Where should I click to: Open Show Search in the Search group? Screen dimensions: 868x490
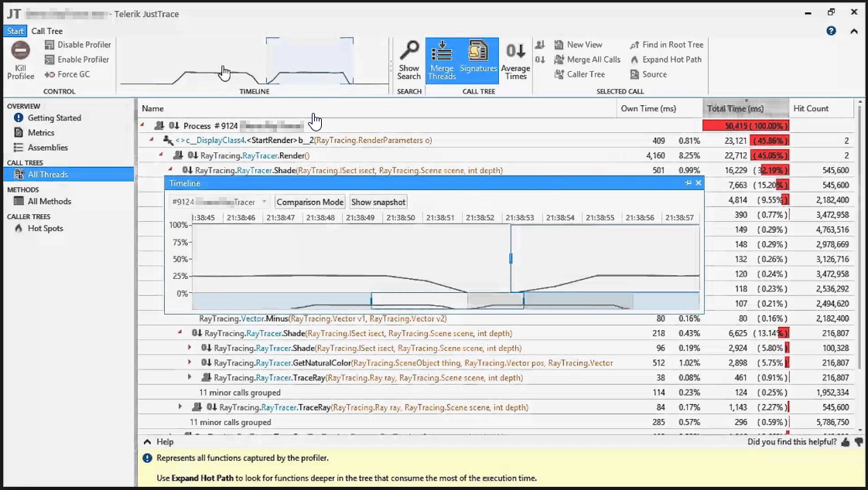408,62
